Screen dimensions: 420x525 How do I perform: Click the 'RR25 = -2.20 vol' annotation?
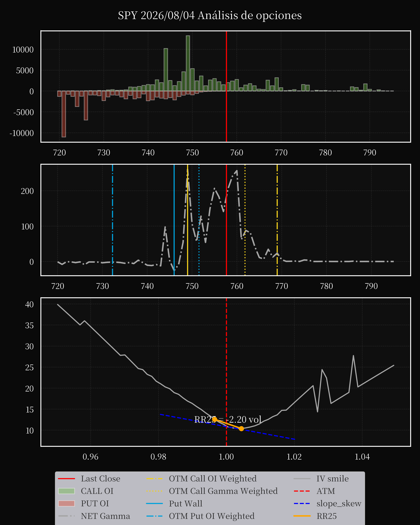[228, 419]
